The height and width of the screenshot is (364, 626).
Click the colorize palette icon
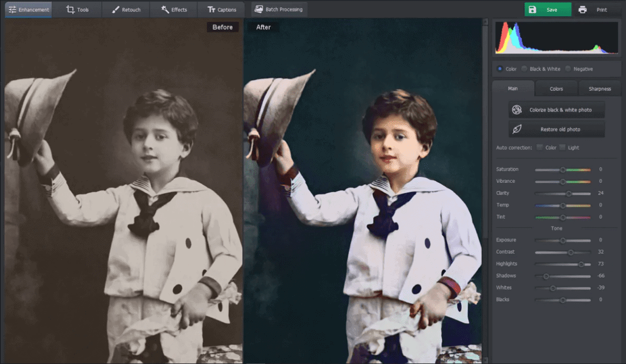coord(516,109)
